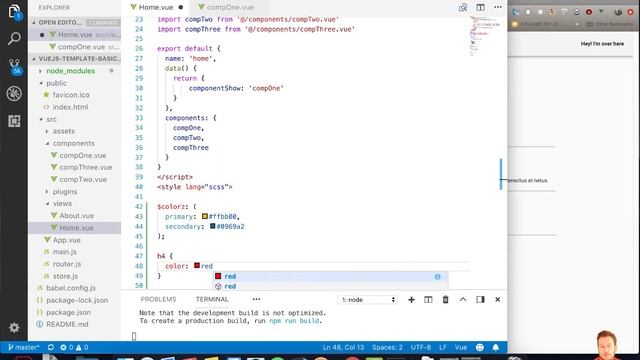Collapse the VUEJS-TEMPLATE-BASIC project section
The image size is (640, 360).
click(75, 59)
